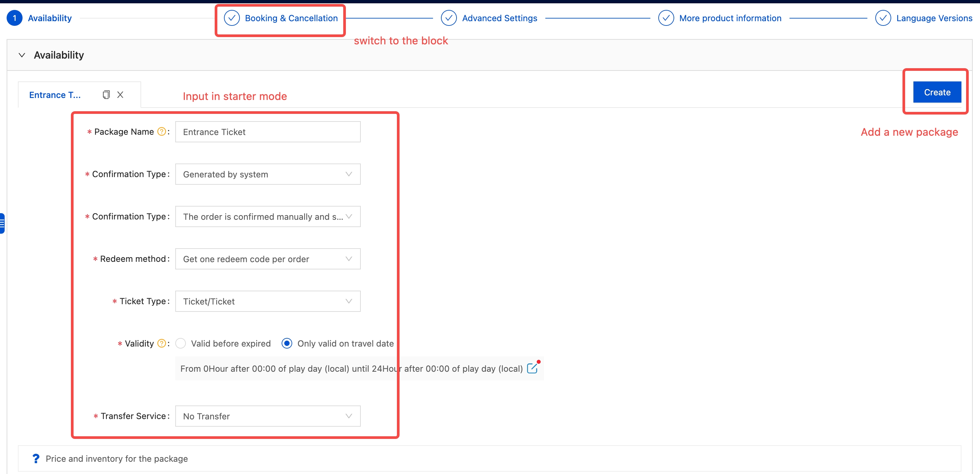This screenshot has height=474, width=980.
Task: Collapse the Availability section chevron
Action: tap(22, 55)
